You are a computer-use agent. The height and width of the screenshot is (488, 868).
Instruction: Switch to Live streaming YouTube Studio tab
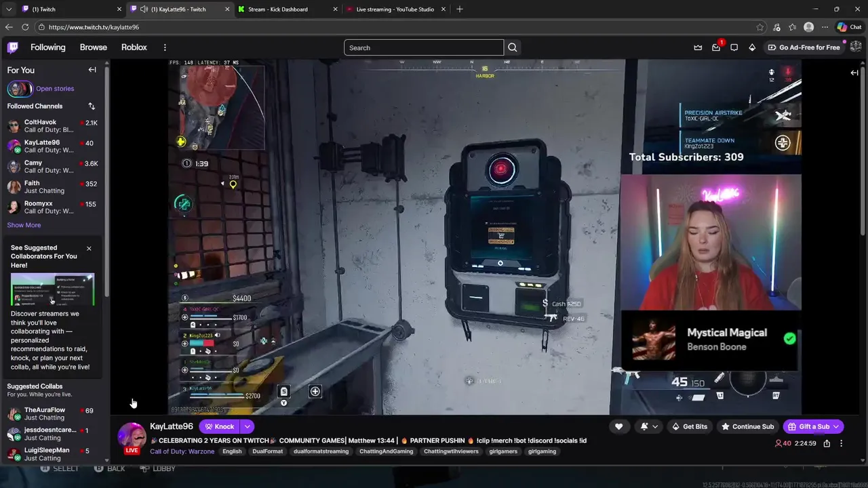point(396,9)
